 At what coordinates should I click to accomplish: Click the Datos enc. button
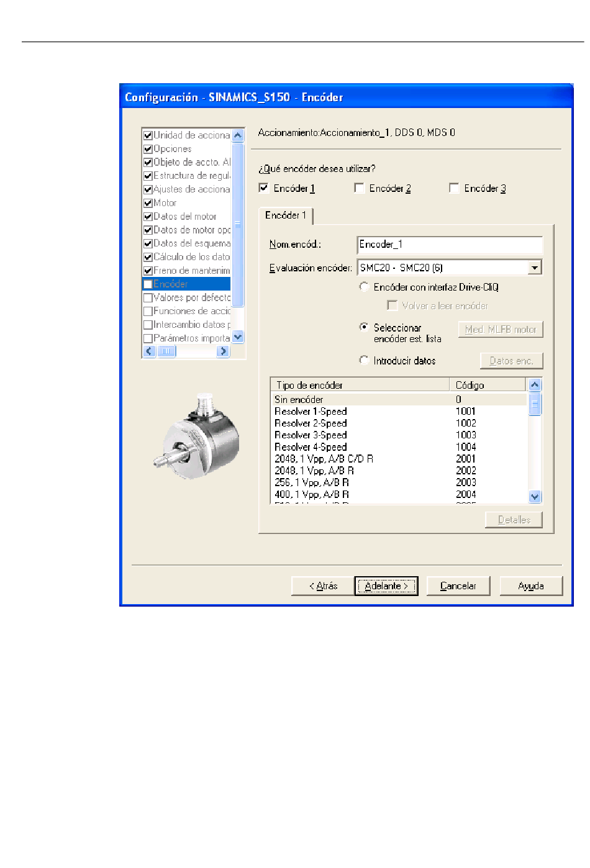click(512, 361)
